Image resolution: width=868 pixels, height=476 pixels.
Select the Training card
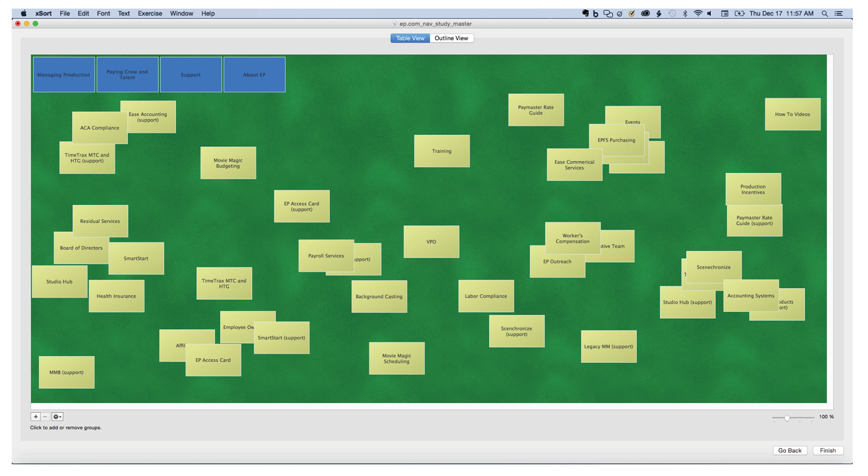click(442, 151)
